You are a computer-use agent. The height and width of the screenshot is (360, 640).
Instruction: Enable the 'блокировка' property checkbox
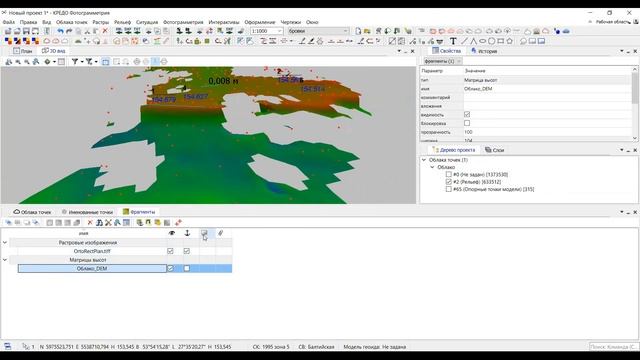tap(467, 123)
